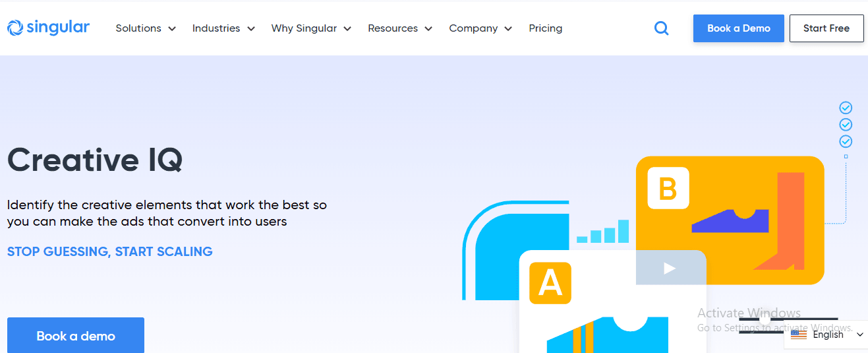Click the middle blue checkmark circle
Viewport: 868px width, 353px height.
coord(846,125)
